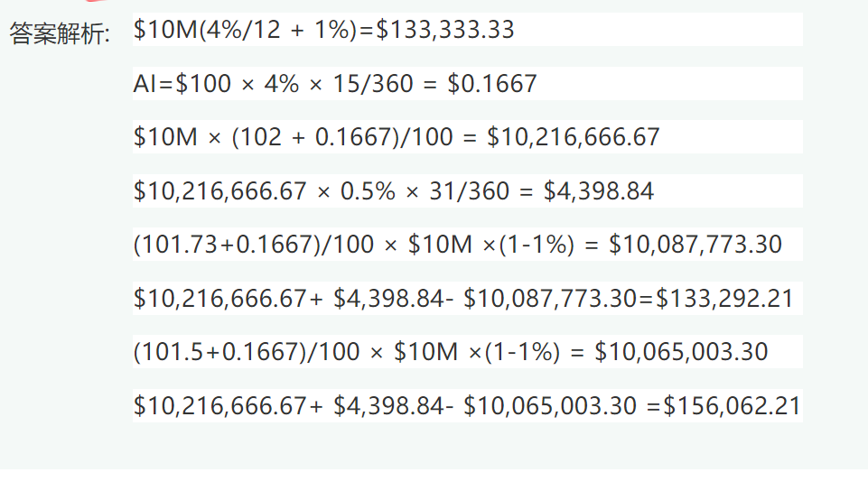
Task: Click the 答案解析 label
Action: 60,34
